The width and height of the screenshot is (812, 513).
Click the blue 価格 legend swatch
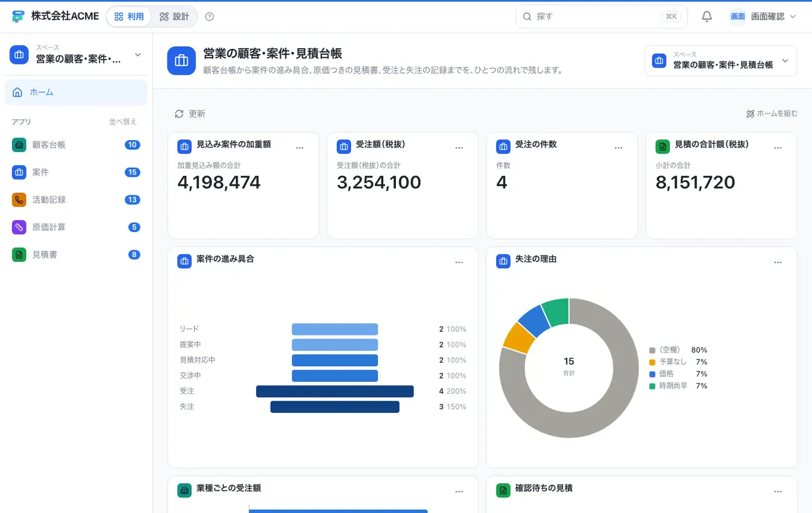(652, 374)
